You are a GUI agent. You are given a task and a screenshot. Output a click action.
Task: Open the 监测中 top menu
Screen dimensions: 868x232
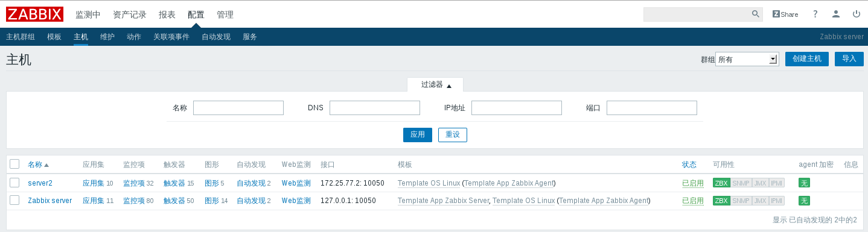click(88, 14)
